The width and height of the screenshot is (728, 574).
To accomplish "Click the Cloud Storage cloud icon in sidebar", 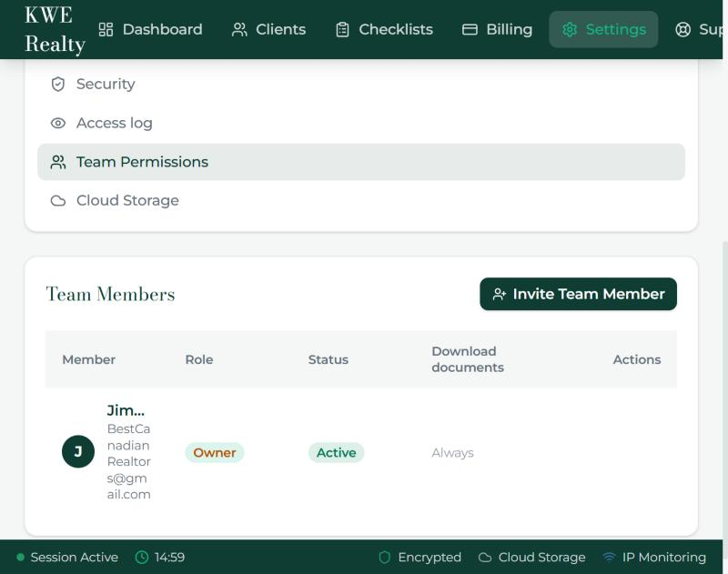I will (x=58, y=200).
